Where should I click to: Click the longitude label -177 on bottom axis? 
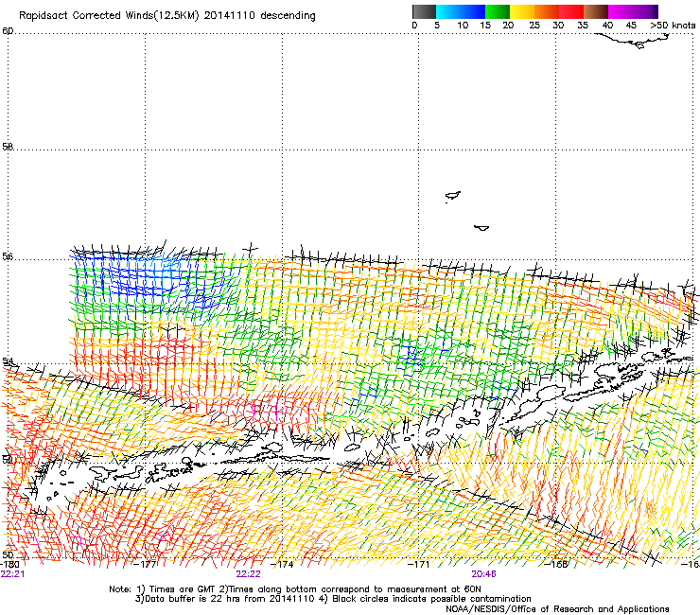point(145,564)
